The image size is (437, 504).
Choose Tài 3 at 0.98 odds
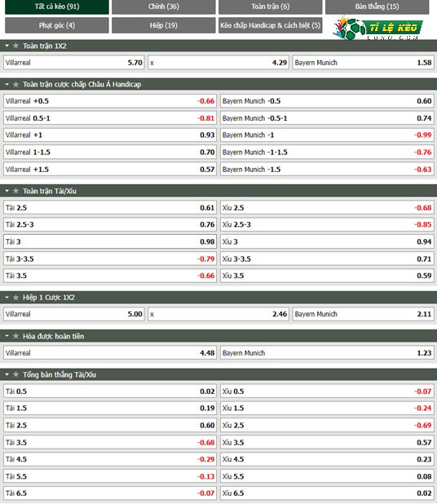click(110, 241)
